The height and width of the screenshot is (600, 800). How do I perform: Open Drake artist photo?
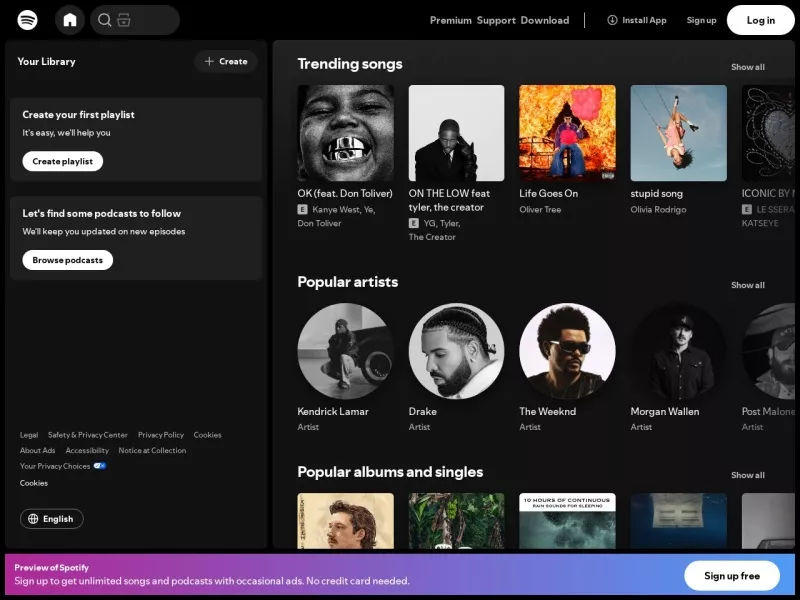[457, 351]
